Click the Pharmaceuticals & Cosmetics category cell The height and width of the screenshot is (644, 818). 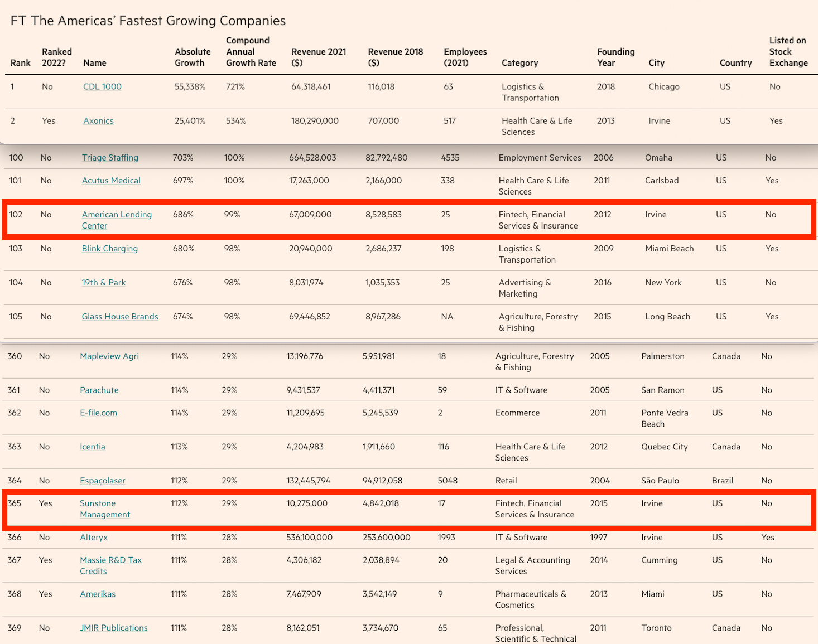pyautogui.click(x=531, y=600)
